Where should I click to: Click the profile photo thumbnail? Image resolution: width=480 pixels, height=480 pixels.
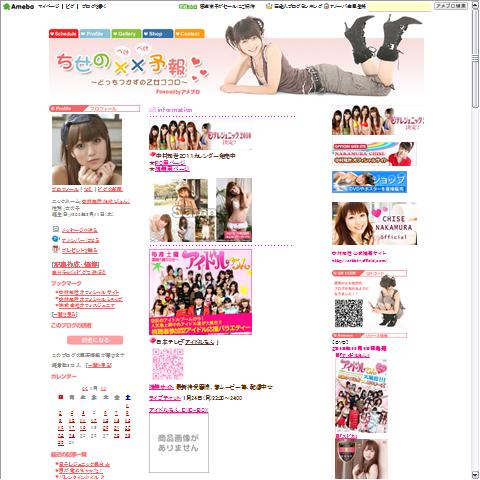87,149
